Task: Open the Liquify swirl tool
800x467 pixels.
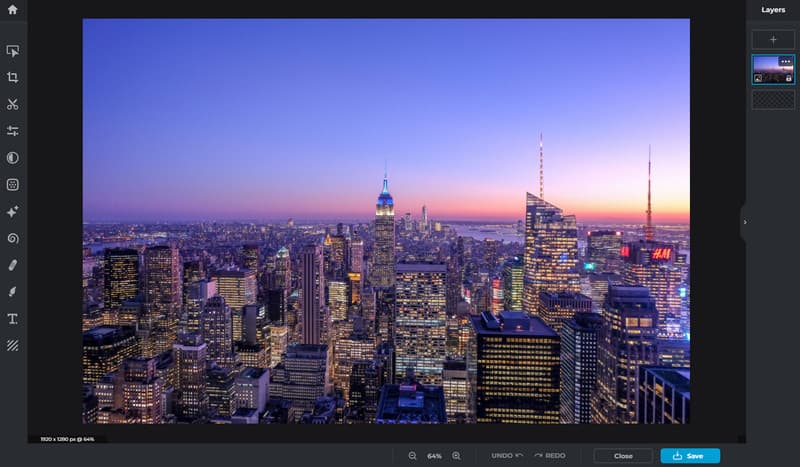Action: coord(13,239)
